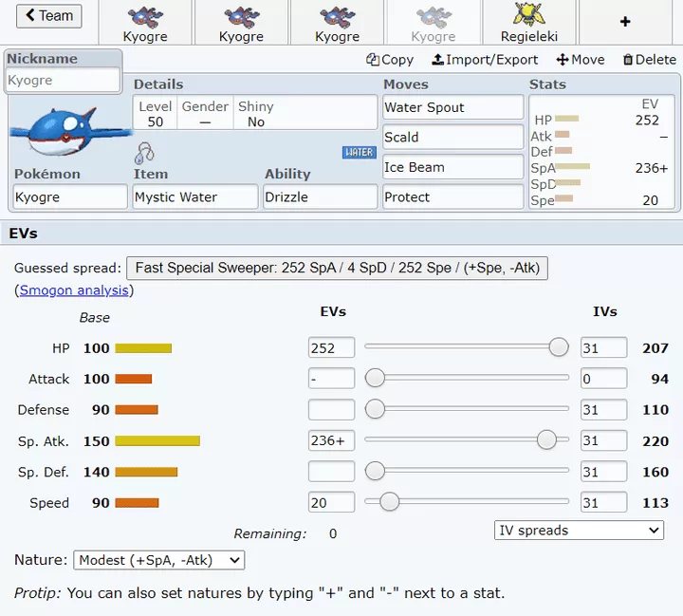683x616 pixels.
Task: Open the Stats summary panel
Action: point(601,152)
